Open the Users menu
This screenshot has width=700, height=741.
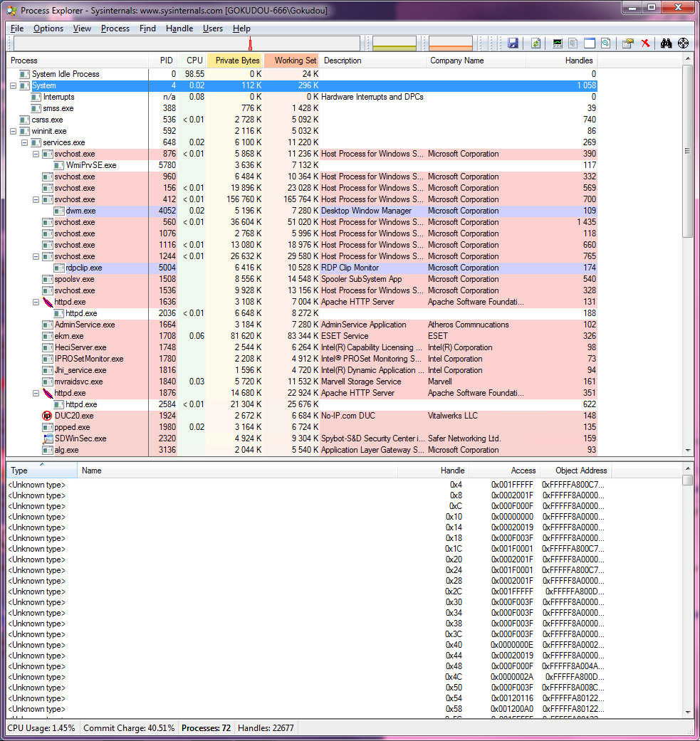pos(213,28)
